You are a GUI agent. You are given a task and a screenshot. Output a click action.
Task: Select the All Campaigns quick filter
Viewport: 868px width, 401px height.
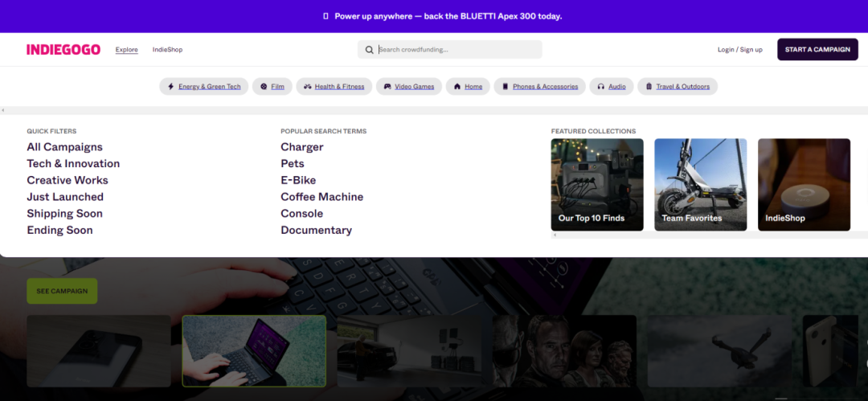tap(64, 147)
